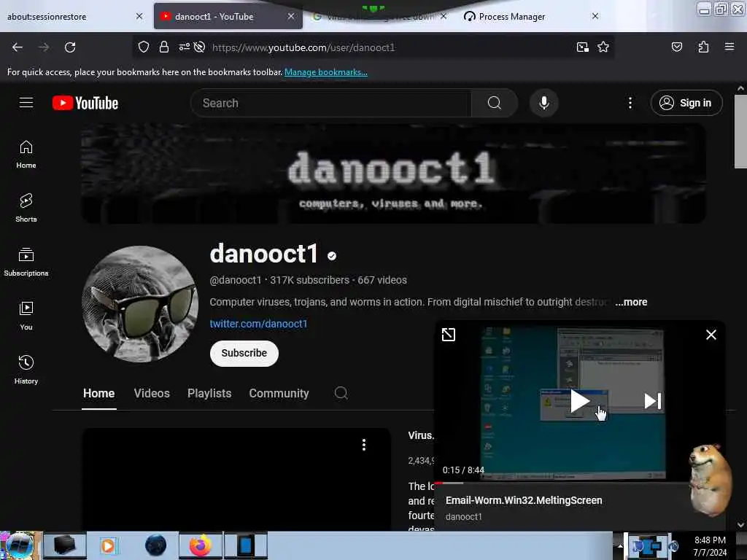Open the YouTube guide hamburger menu
The image size is (747, 560).
26,103
